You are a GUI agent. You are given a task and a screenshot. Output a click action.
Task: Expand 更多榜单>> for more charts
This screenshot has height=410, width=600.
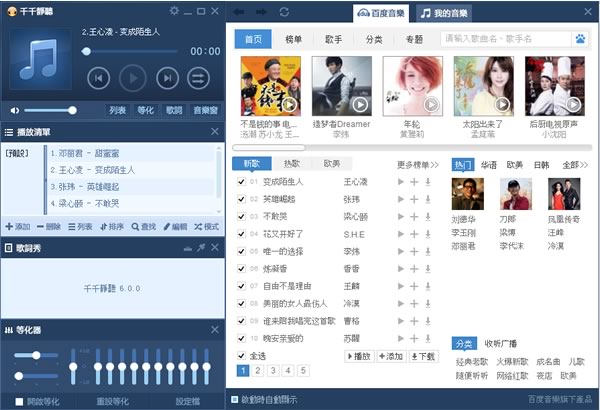[x=417, y=164]
